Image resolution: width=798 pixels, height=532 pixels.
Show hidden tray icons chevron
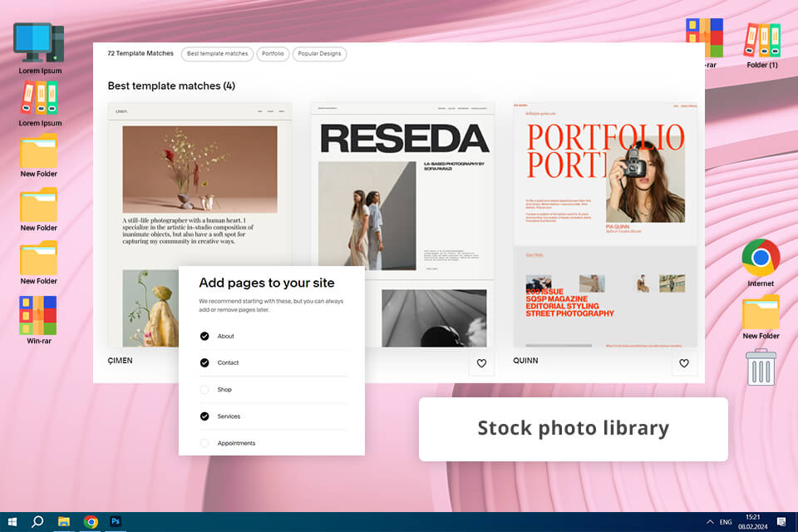tap(710, 522)
